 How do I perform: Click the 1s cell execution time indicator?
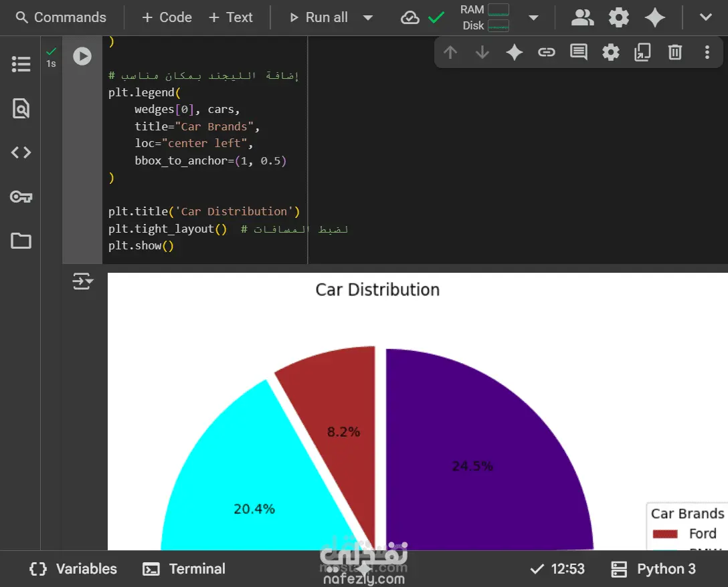51,64
